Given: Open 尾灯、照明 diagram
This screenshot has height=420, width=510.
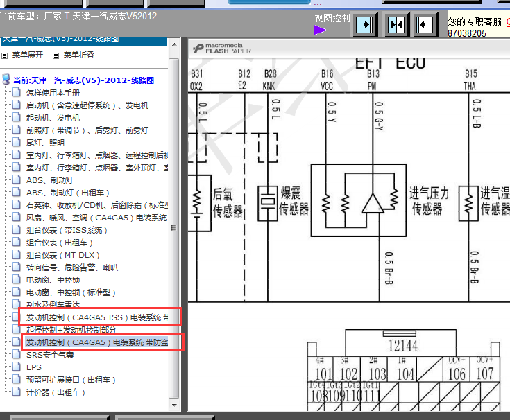Looking at the screenshot, I should (45, 143).
